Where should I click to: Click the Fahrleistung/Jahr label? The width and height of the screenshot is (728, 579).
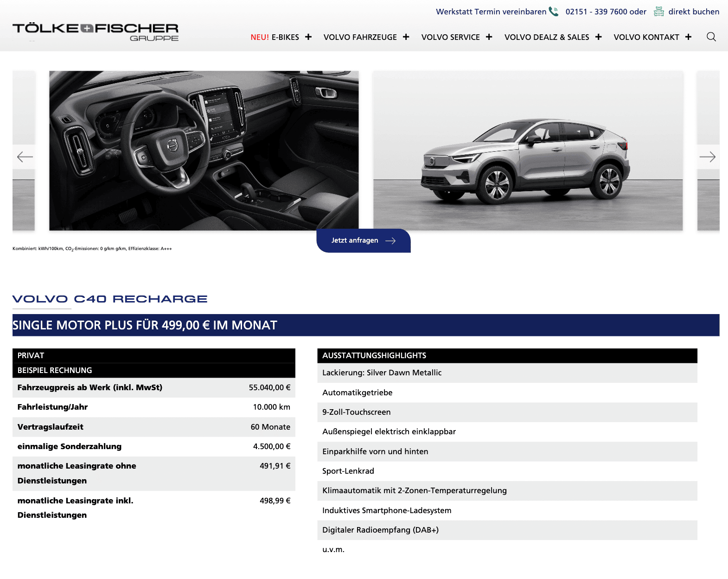[x=52, y=407]
